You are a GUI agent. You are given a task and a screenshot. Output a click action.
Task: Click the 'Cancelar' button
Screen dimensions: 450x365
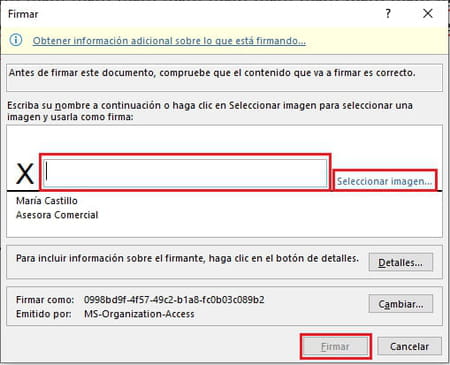click(x=409, y=347)
